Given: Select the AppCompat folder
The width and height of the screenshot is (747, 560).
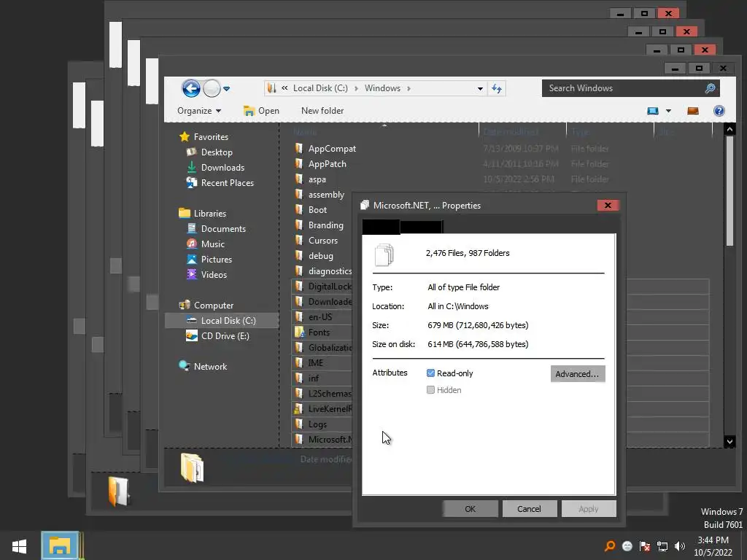Looking at the screenshot, I should click(325, 149).
